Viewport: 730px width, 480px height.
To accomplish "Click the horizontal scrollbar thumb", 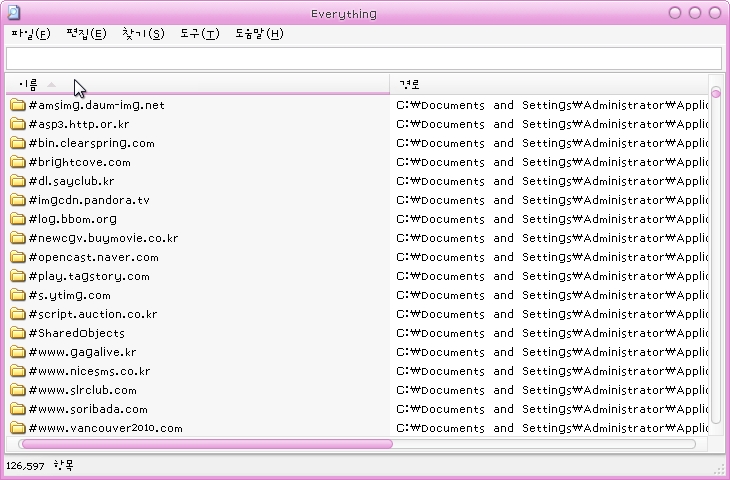I will coord(205,443).
